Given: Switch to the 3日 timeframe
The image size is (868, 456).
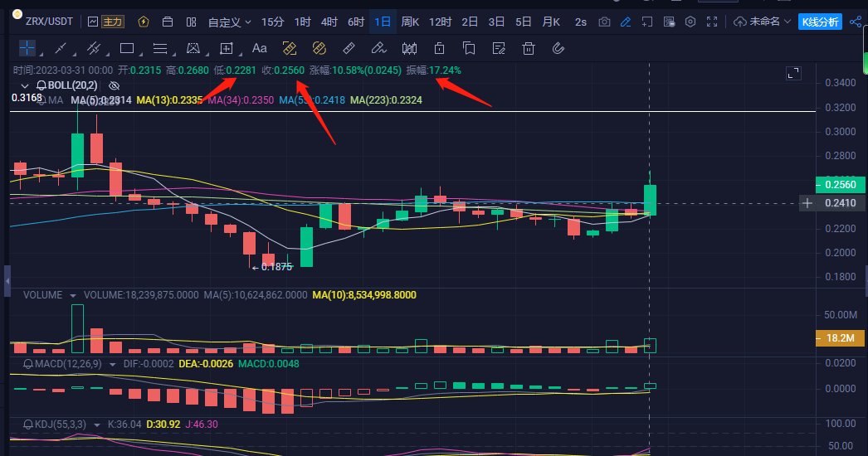Looking at the screenshot, I should tap(496, 22).
